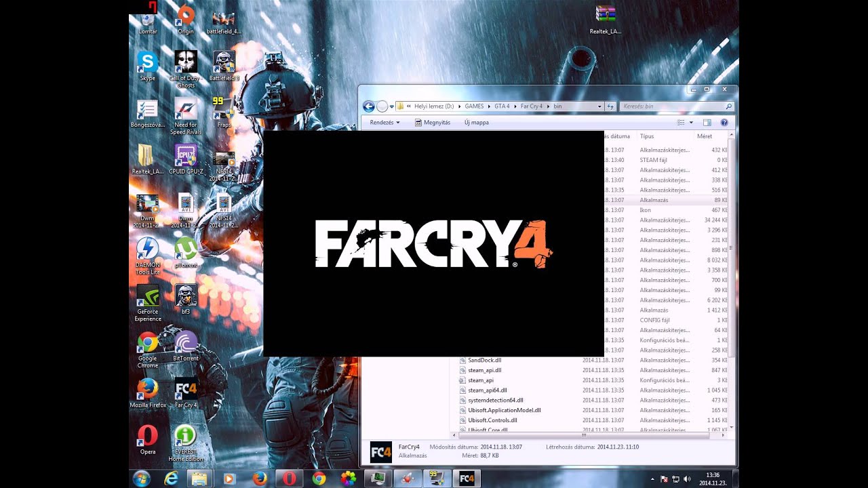The height and width of the screenshot is (488, 868).
Task: Go back in Explorer window
Action: 368,106
